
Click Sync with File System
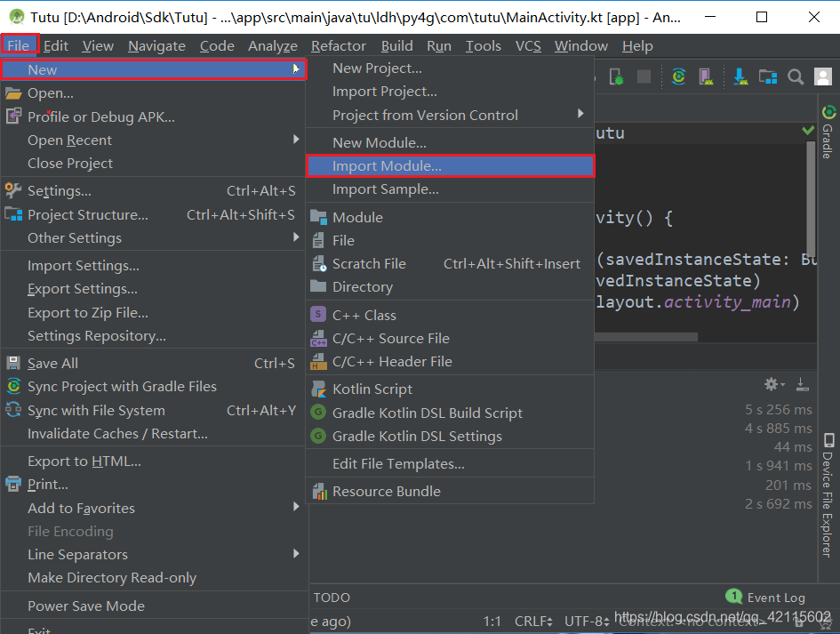[x=153, y=411]
